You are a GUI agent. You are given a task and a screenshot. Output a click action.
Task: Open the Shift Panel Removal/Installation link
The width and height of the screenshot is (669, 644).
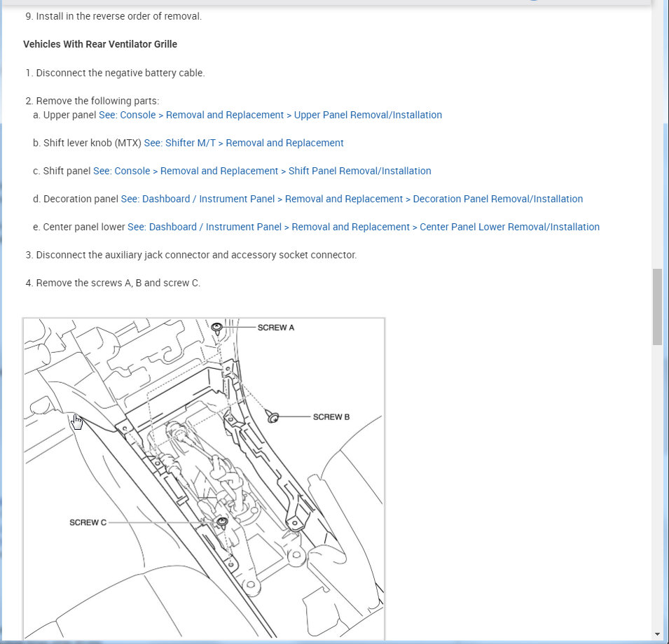pos(262,171)
